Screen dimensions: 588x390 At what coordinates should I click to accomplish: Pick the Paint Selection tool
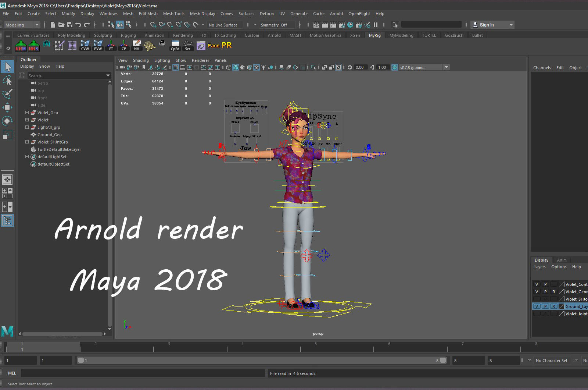tap(7, 94)
